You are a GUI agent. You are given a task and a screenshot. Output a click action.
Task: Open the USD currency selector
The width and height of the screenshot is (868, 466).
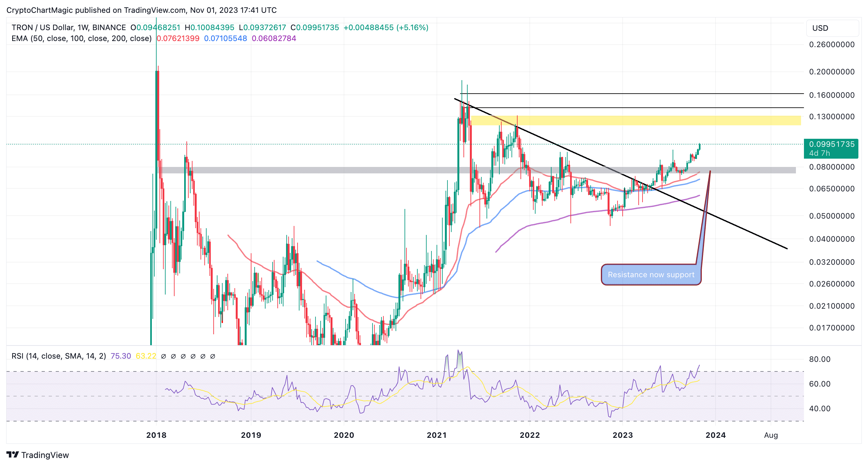click(832, 28)
